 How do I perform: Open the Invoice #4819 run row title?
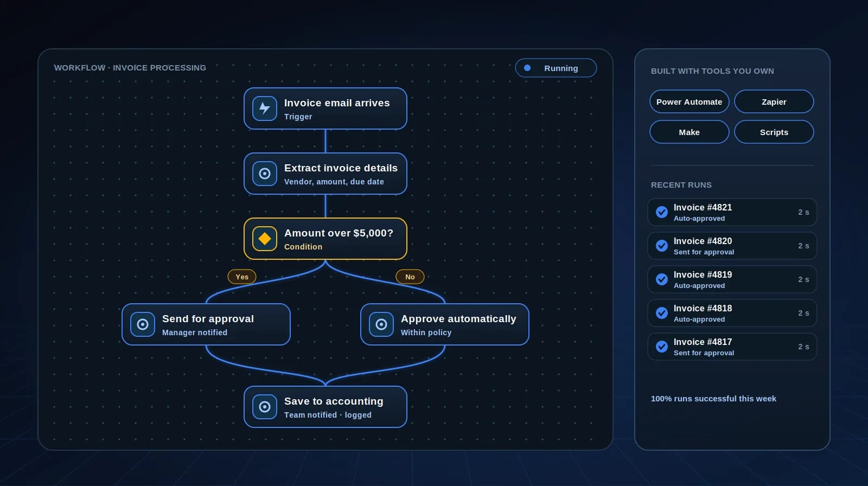(x=703, y=274)
